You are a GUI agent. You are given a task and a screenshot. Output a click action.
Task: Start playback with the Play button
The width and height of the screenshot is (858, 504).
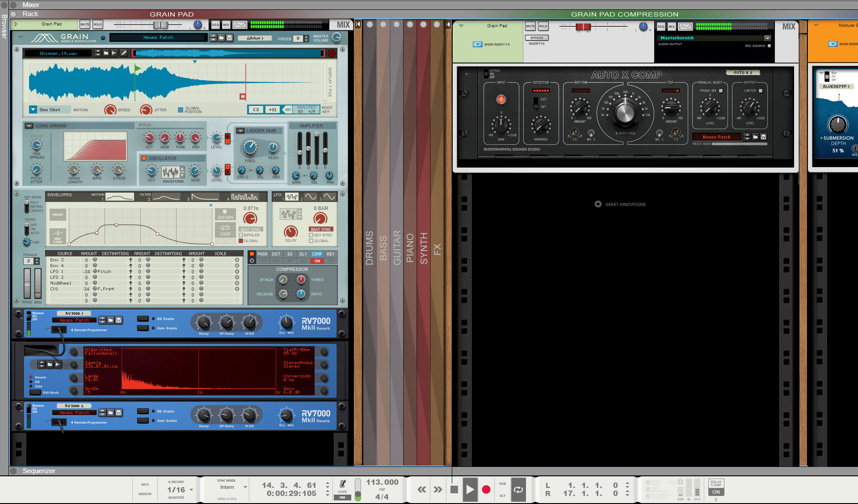pyautogui.click(x=470, y=490)
